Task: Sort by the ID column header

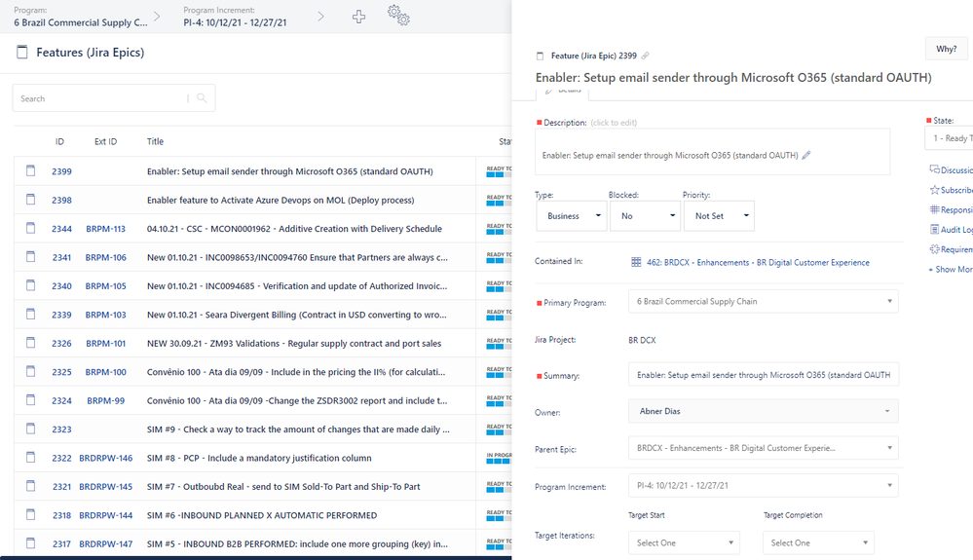Action: (59, 141)
